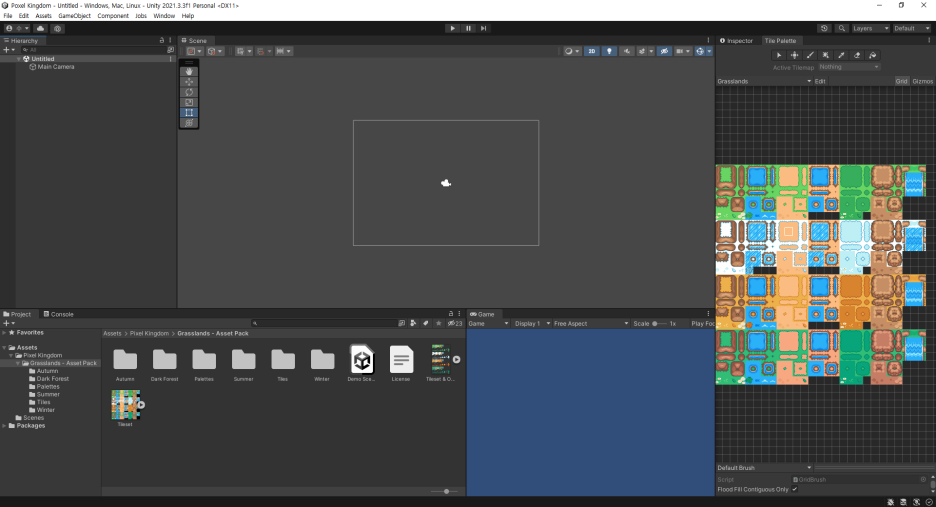
Task: Toggle Scene lighting bulb button
Action: [609, 51]
